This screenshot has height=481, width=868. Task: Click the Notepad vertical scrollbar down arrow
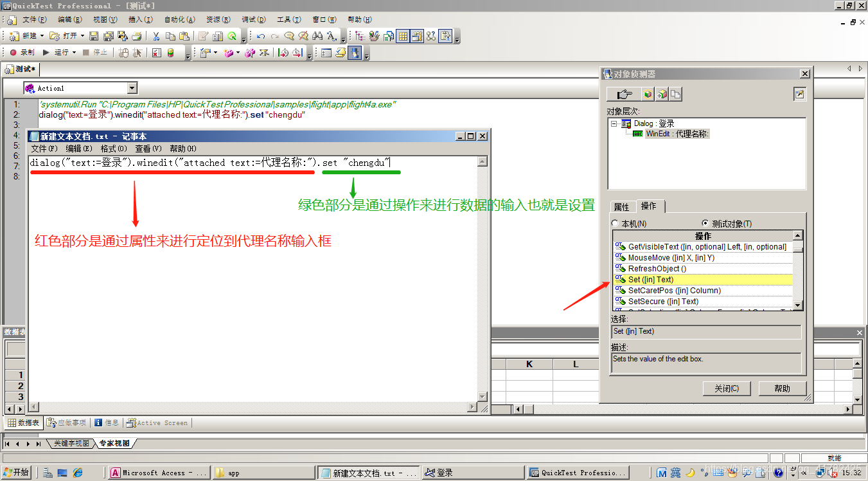coord(482,396)
